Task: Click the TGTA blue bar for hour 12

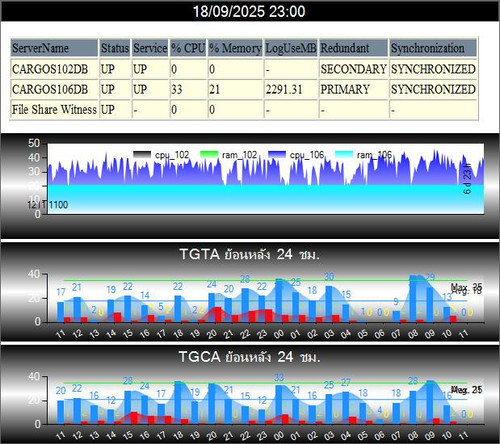Action: pyautogui.click(x=77, y=309)
